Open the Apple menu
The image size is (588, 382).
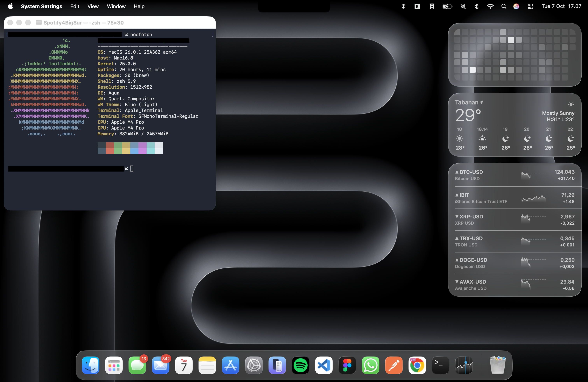pyautogui.click(x=10, y=6)
